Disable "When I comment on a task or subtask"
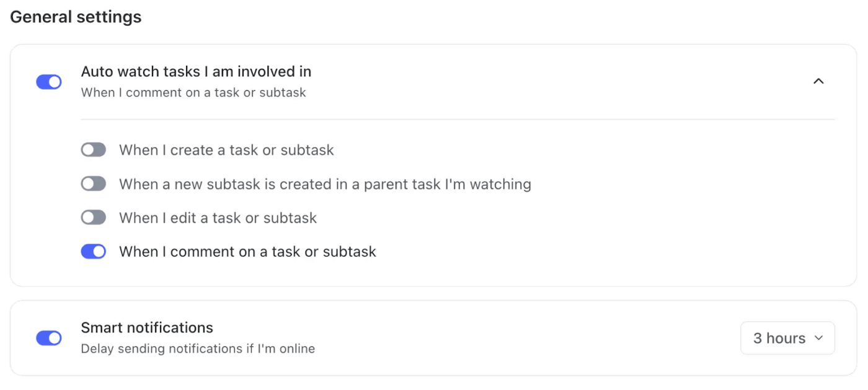Image resolution: width=868 pixels, height=390 pixels. 93,251
